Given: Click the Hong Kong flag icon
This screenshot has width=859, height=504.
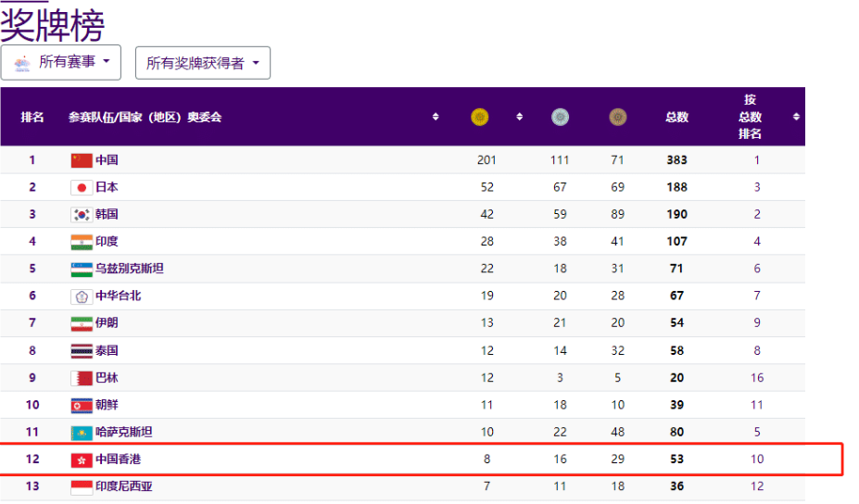Looking at the screenshot, I should point(82,460).
